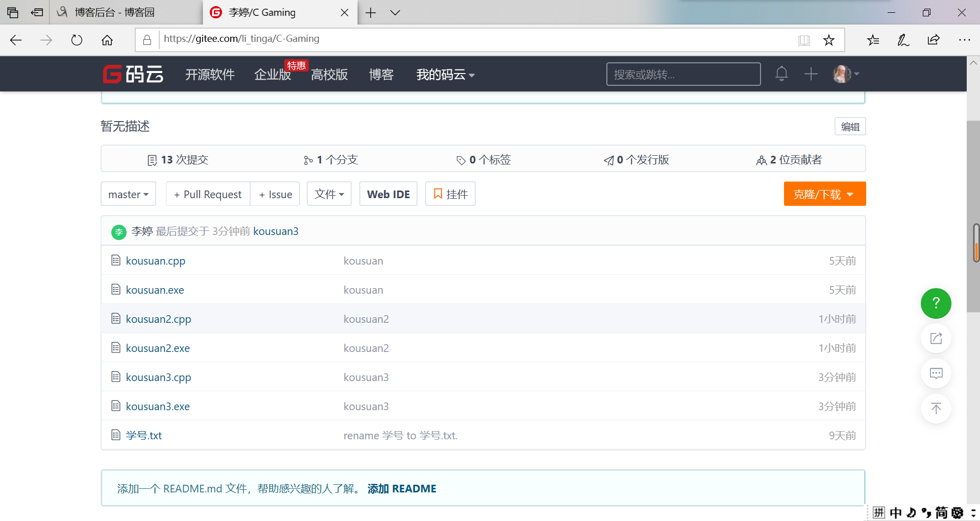Expand the master branch dropdown
Image resolution: width=980 pixels, height=521 pixels.
tap(128, 194)
